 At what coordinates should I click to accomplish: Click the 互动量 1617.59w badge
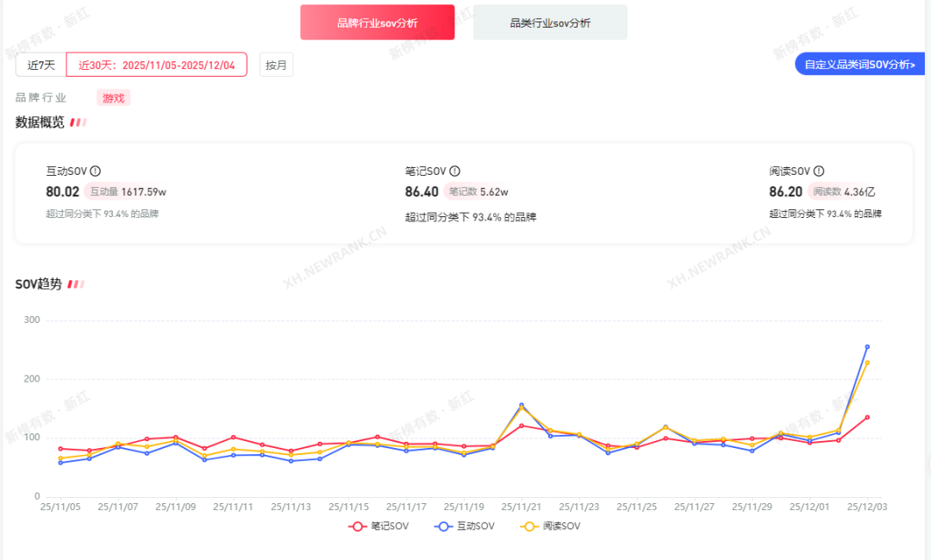tap(127, 191)
